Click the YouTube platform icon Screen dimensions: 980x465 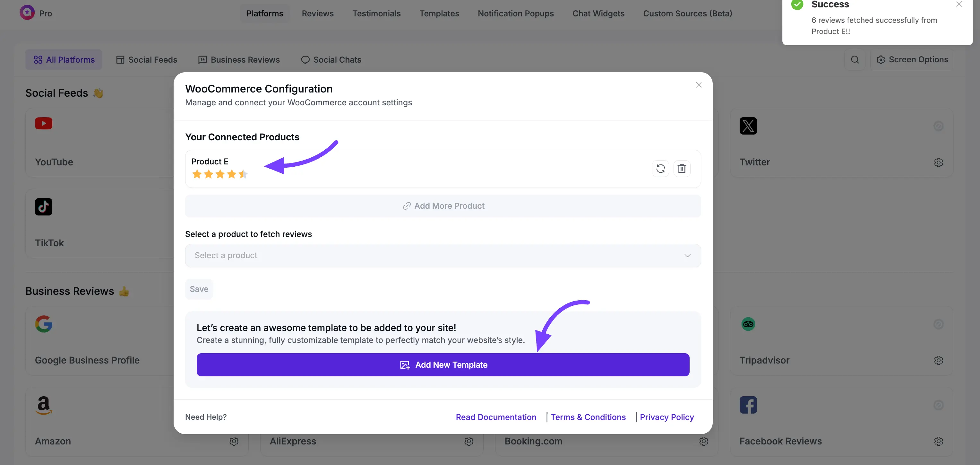44,123
